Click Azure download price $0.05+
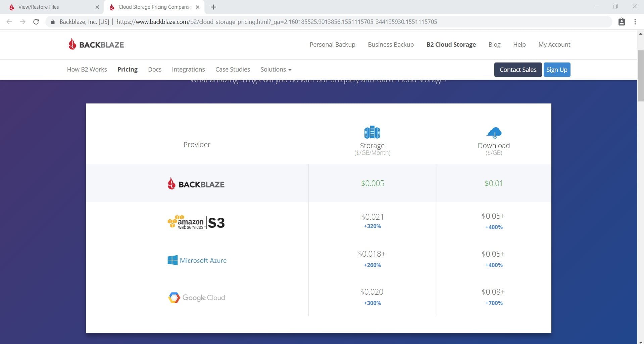Image resolution: width=644 pixels, height=344 pixels. coord(493,254)
